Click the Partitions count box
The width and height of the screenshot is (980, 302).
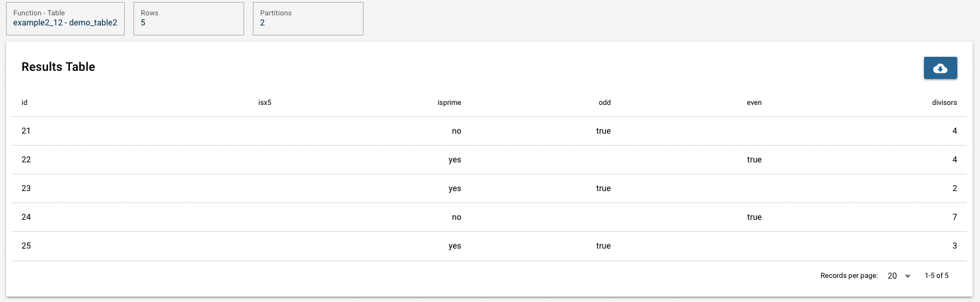coord(308,18)
